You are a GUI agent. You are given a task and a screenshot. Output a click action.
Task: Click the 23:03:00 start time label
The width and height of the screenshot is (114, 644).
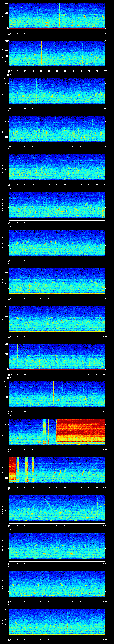pyautogui.click(x=9, y=109)
